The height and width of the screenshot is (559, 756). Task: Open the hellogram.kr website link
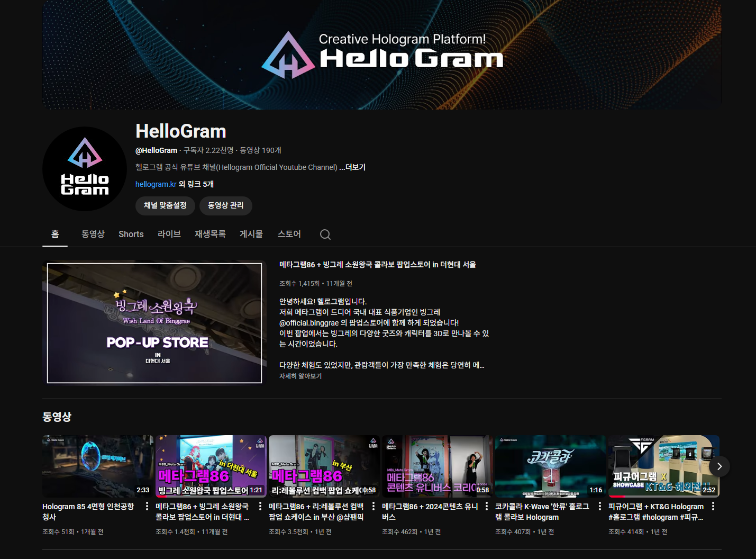156,184
